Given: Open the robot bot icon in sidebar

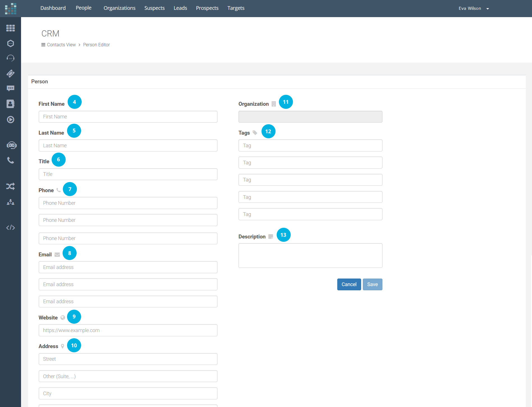Looking at the screenshot, I should 12,145.
